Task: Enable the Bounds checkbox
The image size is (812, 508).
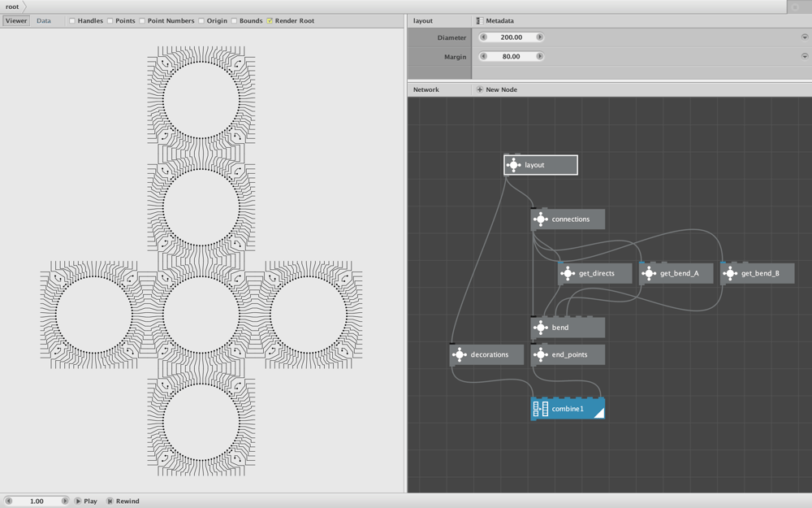Action: (x=234, y=21)
